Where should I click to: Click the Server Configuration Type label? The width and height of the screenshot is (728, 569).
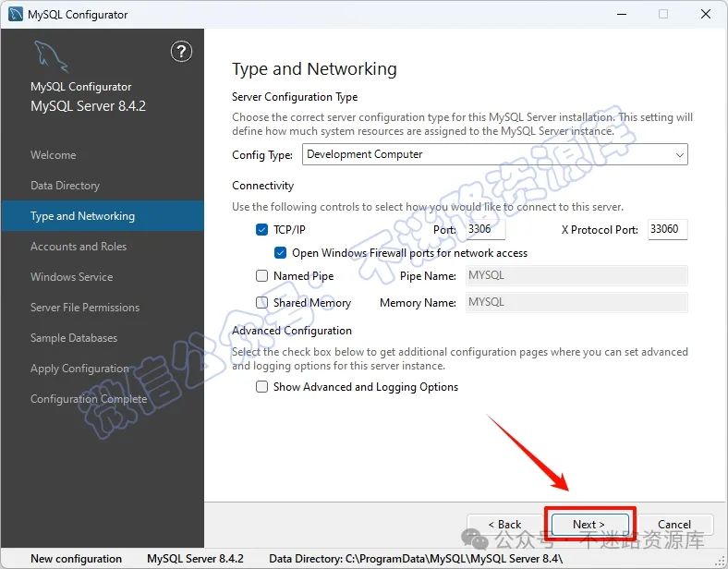pos(295,97)
